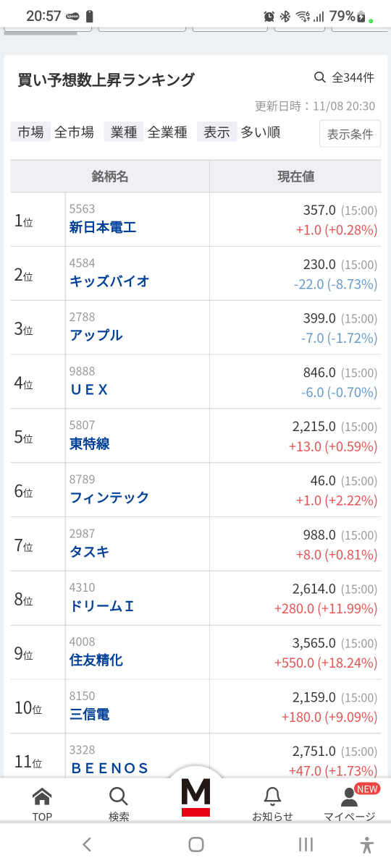Tap the Android recent apps icon
The height and width of the screenshot is (868, 391).
[x=306, y=844]
